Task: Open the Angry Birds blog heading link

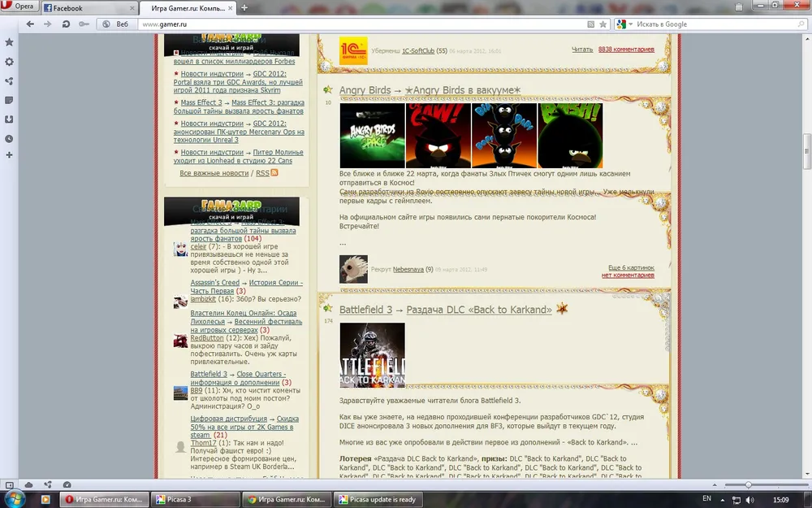Action: point(365,90)
